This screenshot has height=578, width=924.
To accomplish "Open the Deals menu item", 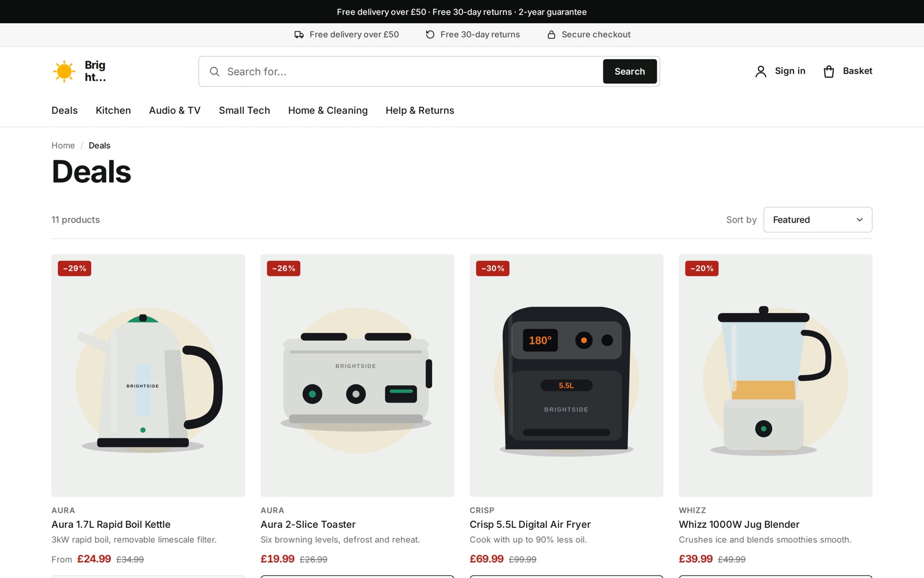I will coord(65,110).
